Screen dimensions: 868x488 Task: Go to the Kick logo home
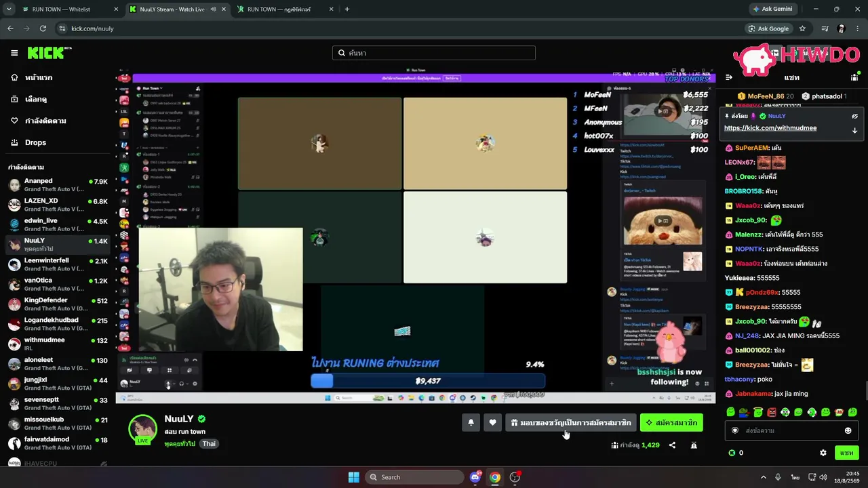(x=50, y=53)
